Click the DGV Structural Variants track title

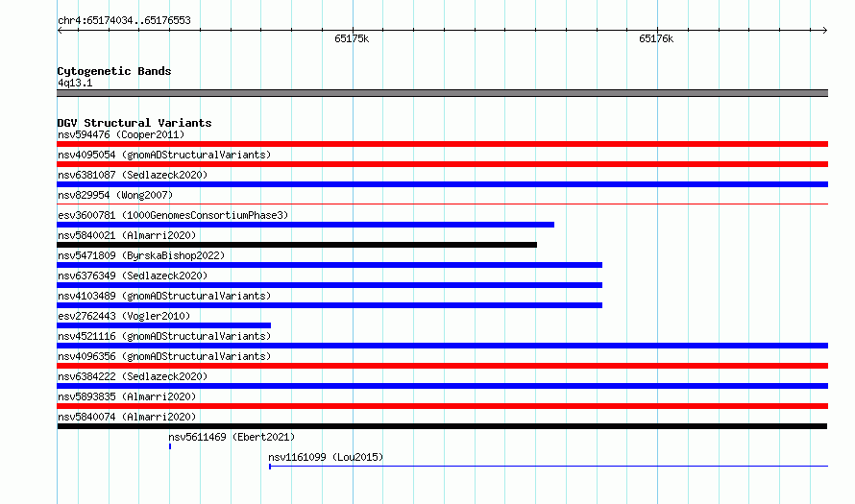(x=134, y=123)
